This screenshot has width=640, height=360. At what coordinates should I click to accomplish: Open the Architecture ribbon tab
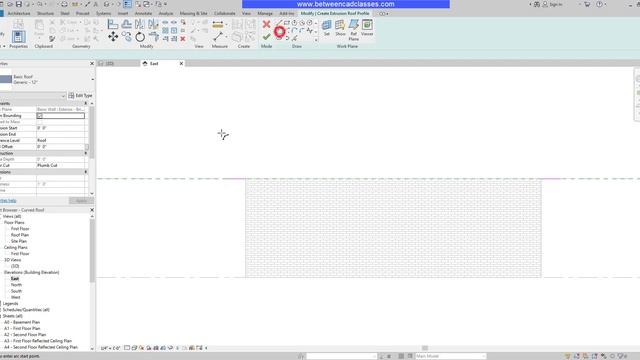pos(19,13)
